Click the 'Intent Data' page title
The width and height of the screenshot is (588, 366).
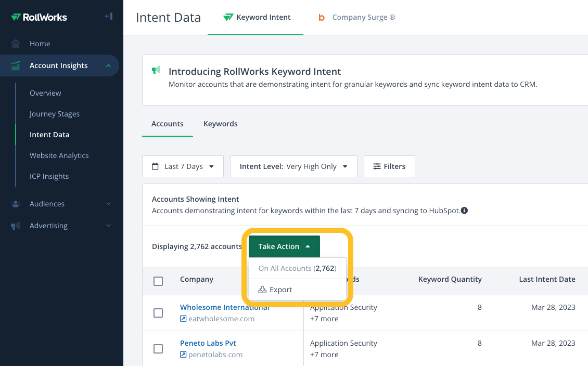169,18
